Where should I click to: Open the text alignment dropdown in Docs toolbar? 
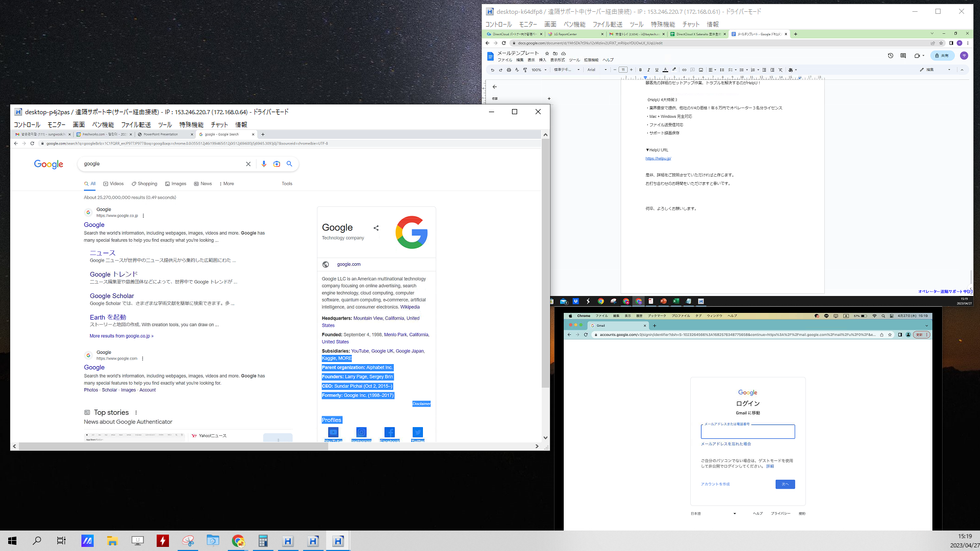tap(712, 70)
